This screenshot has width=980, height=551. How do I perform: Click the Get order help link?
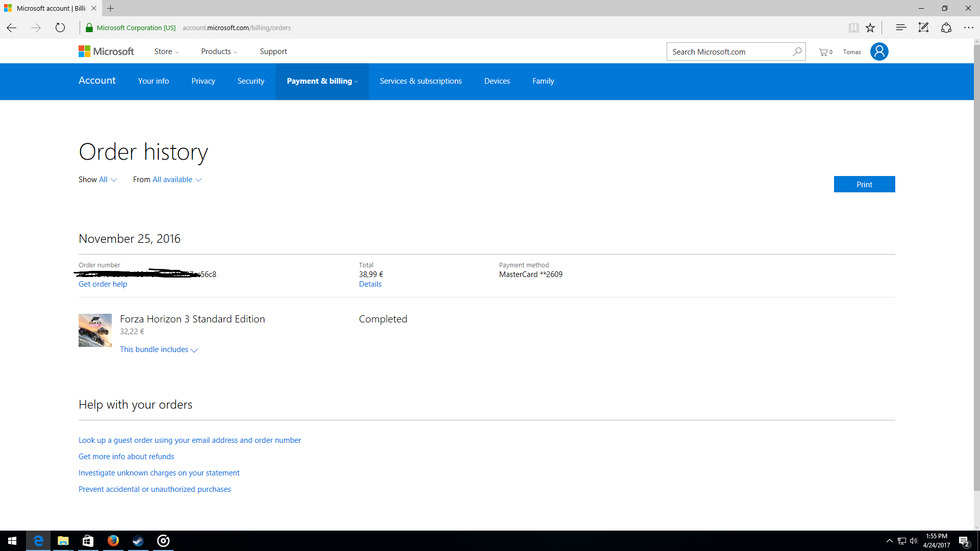click(103, 284)
